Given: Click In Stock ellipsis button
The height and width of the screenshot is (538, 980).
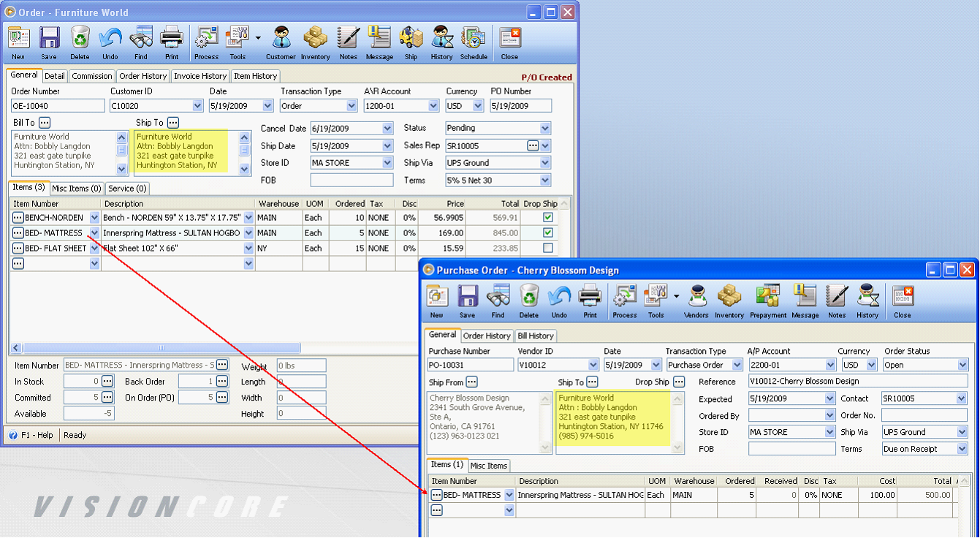Looking at the screenshot, I should [107, 382].
